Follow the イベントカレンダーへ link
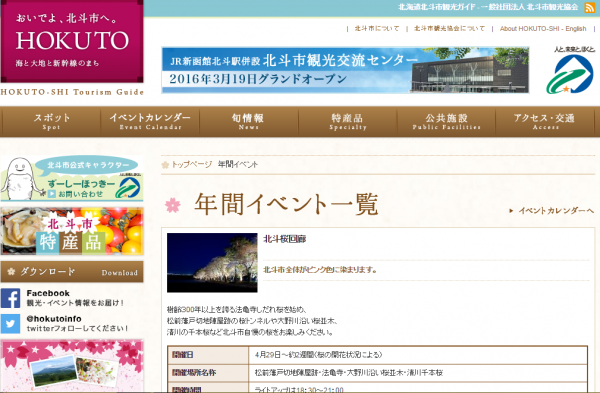This screenshot has height=393, width=600. [556, 211]
